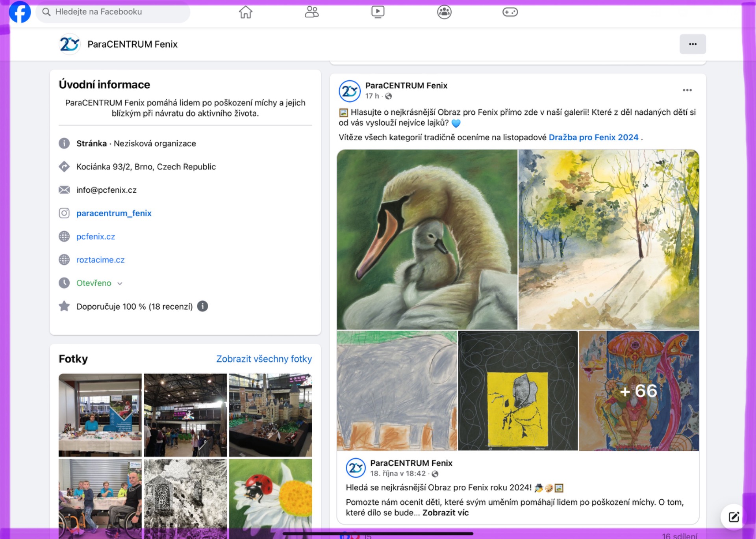The width and height of the screenshot is (756, 539).
Task: Click the Dražba pro Fenix 2024 link
Action: pyautogui.click(x=593, y=137)
